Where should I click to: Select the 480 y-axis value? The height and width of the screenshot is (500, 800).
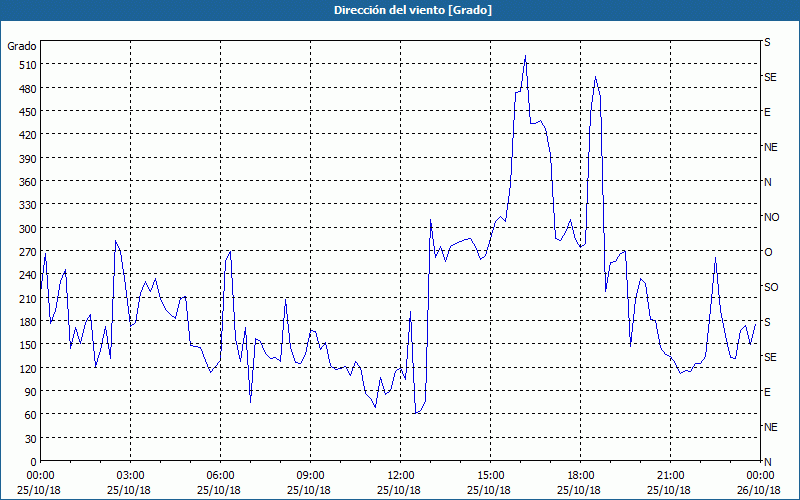coord(28,89)
